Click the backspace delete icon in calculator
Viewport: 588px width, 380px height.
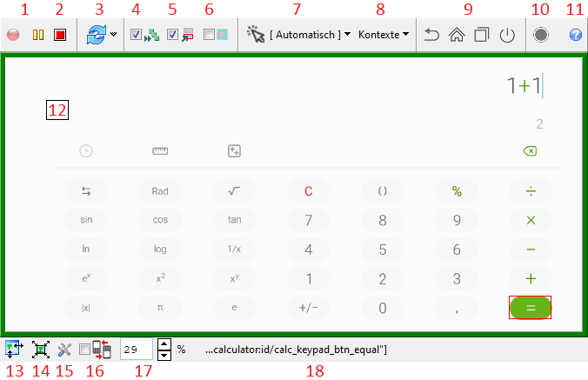[x=530, y=151]
